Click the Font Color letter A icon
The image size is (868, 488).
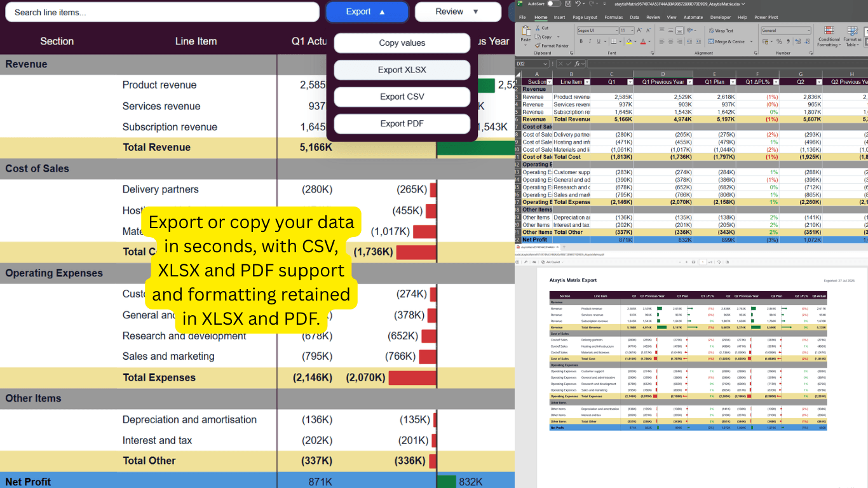pos(643,41)
